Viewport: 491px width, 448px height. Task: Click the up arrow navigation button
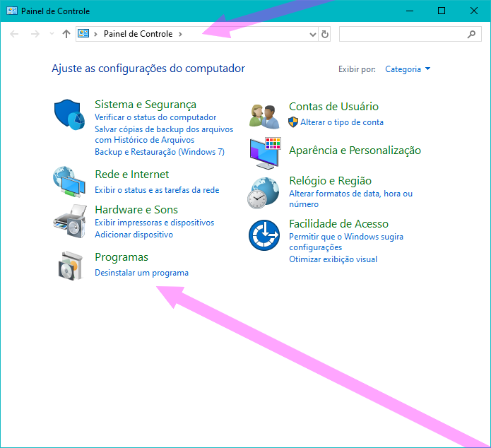[x=66, y=34]
